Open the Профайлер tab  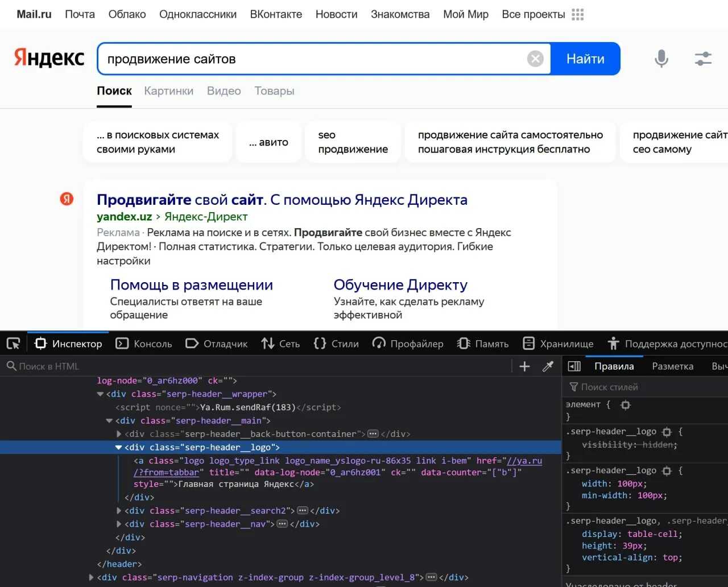point(408,344)
